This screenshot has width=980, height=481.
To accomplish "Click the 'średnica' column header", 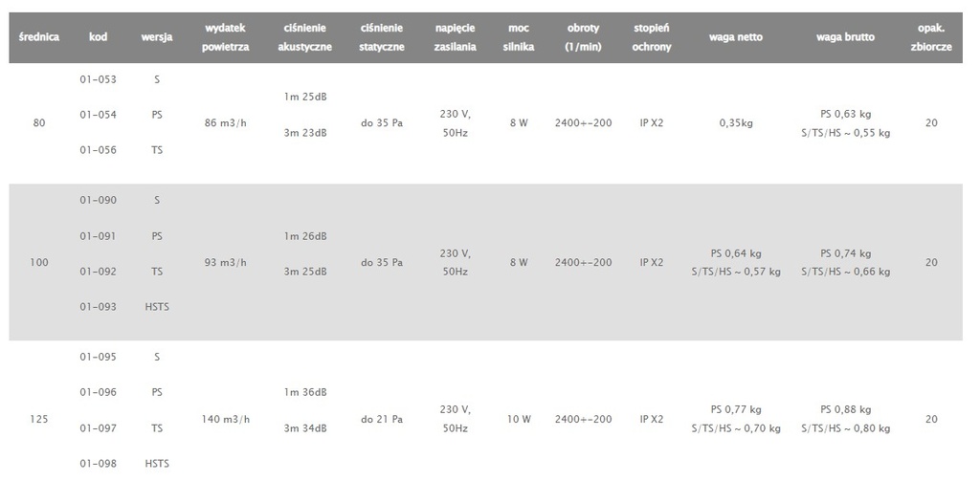I will (39, 37).
